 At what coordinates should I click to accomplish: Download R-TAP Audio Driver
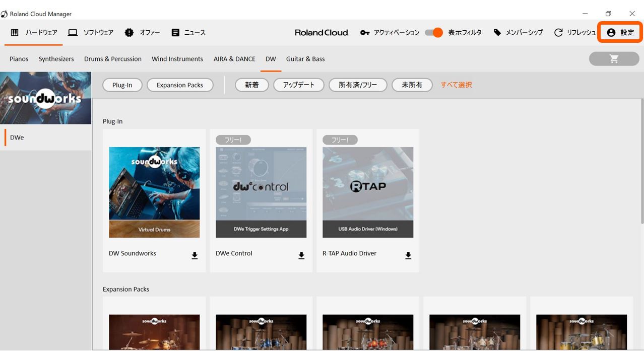[x=408, y=256]
